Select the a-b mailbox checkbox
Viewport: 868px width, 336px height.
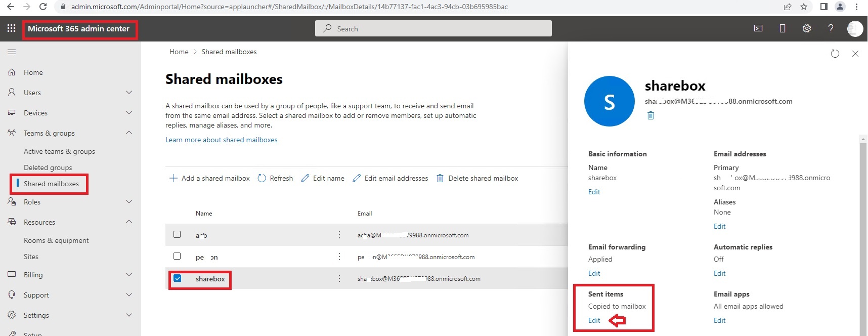(177, 234)
